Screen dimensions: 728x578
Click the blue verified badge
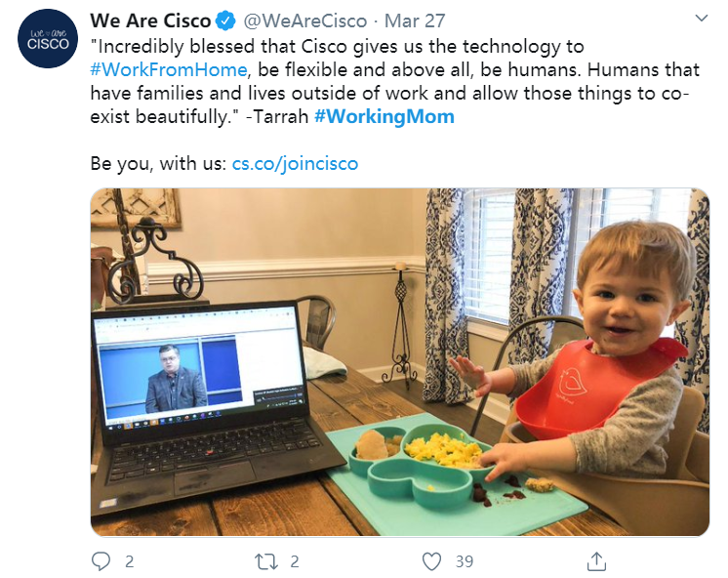[x=225, y=21]
